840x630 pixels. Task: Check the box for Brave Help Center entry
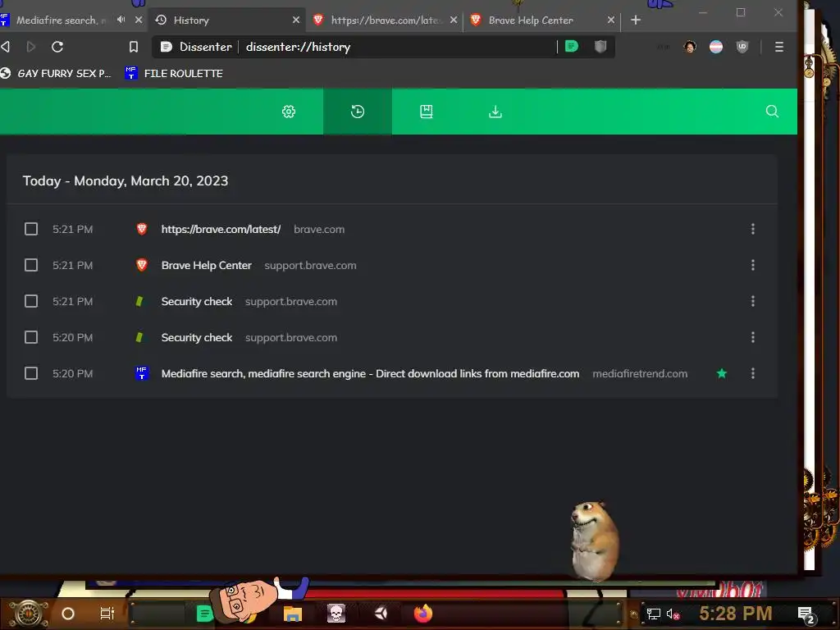(31, 265)
